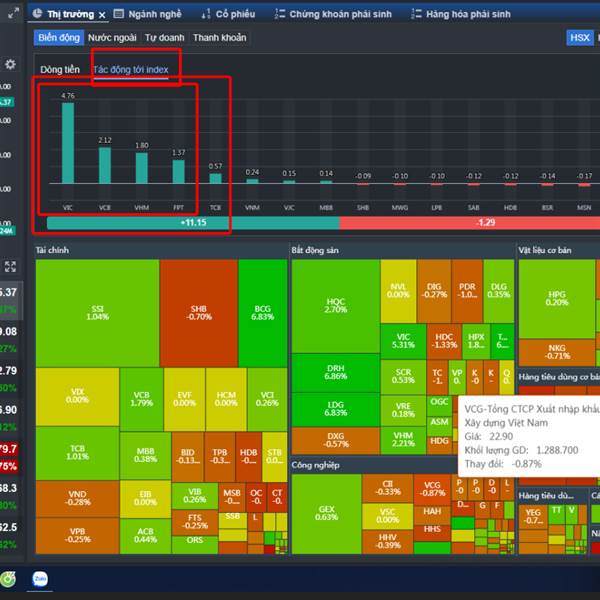Open the TCB 1.01% tile
This screenshot has height=600, width=600.
(77, 453)
